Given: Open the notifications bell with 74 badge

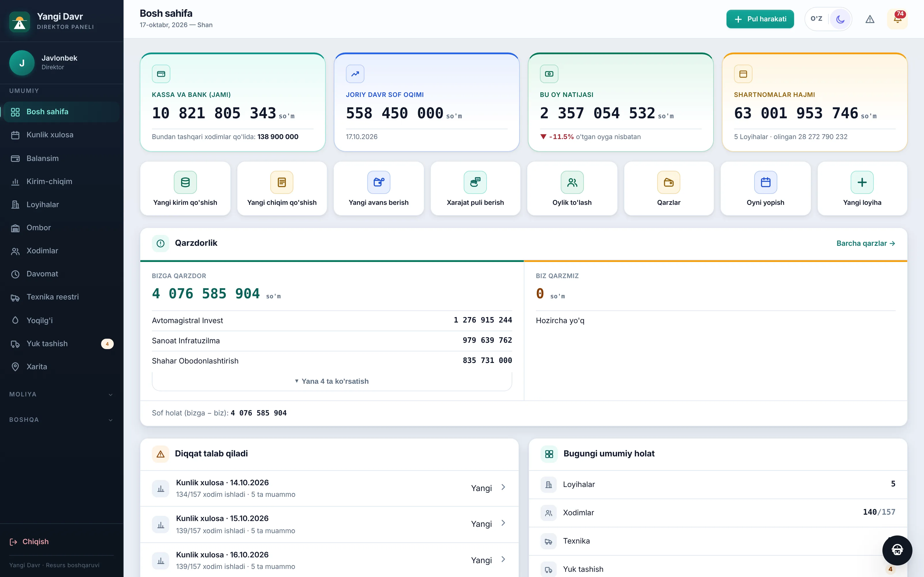Looking at the screenshot, I should point(897,19).
